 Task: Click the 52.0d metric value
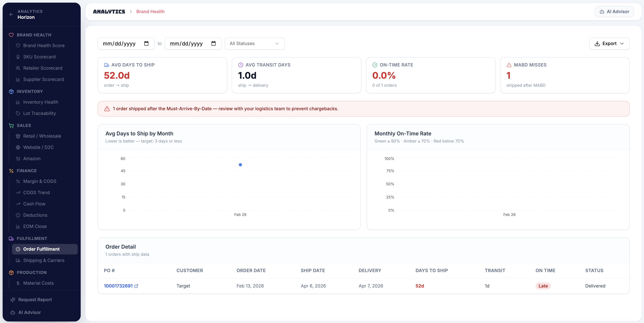(117, 75)
